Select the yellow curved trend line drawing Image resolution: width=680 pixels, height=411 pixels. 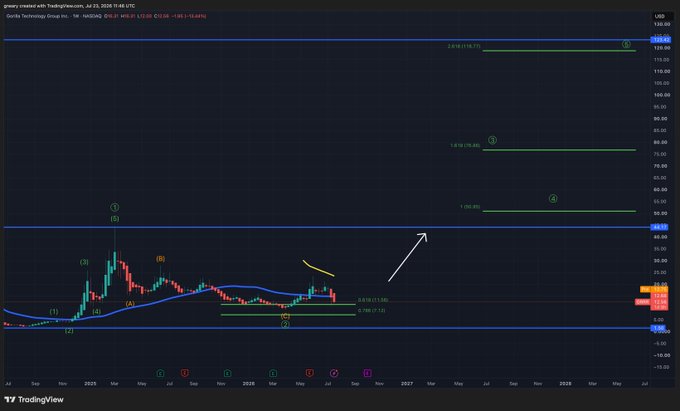click(318, 268)
